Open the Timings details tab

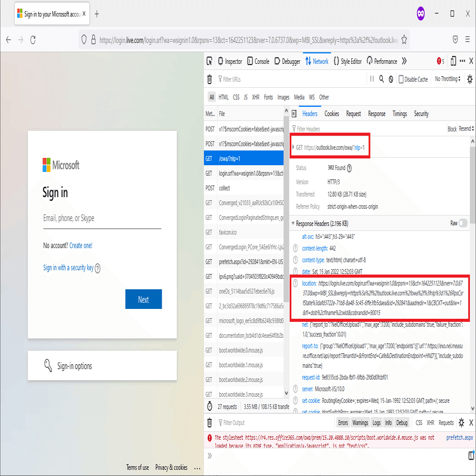[399, 114]
